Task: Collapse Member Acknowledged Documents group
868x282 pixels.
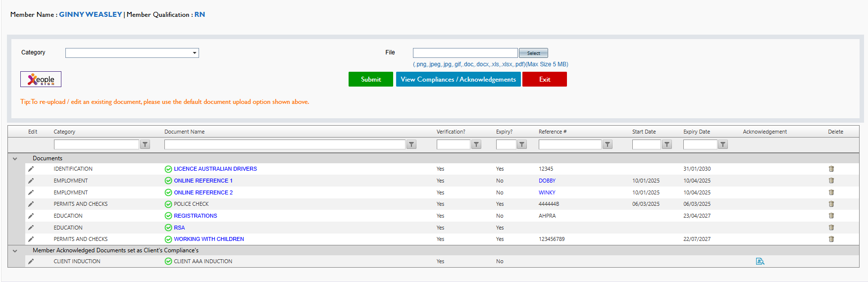Action: click(15, 251)
